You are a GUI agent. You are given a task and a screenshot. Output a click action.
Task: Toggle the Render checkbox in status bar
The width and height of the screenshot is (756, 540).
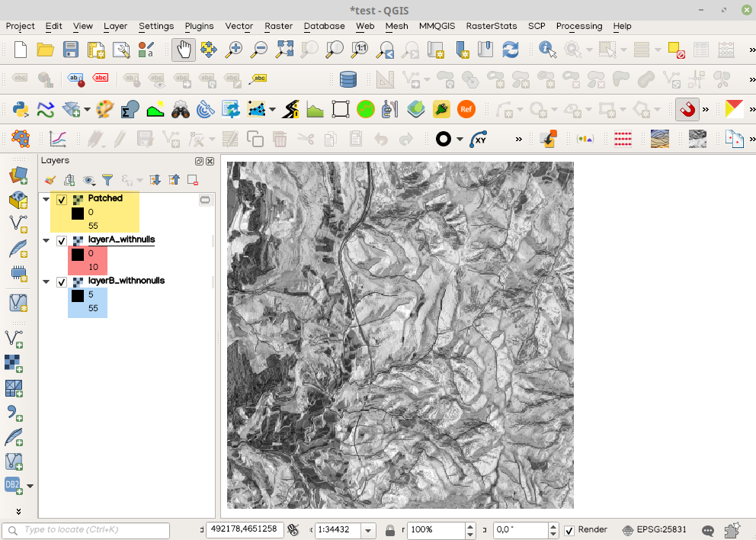point(569,530)
